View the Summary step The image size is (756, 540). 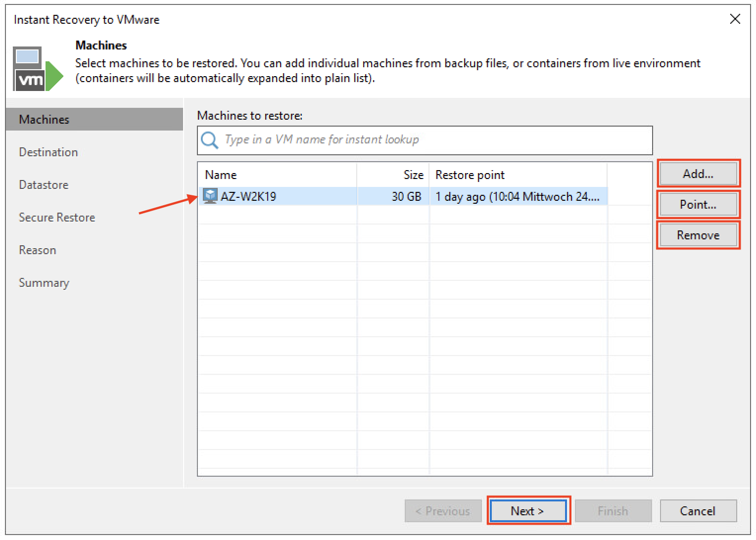[x=44, y=283]
